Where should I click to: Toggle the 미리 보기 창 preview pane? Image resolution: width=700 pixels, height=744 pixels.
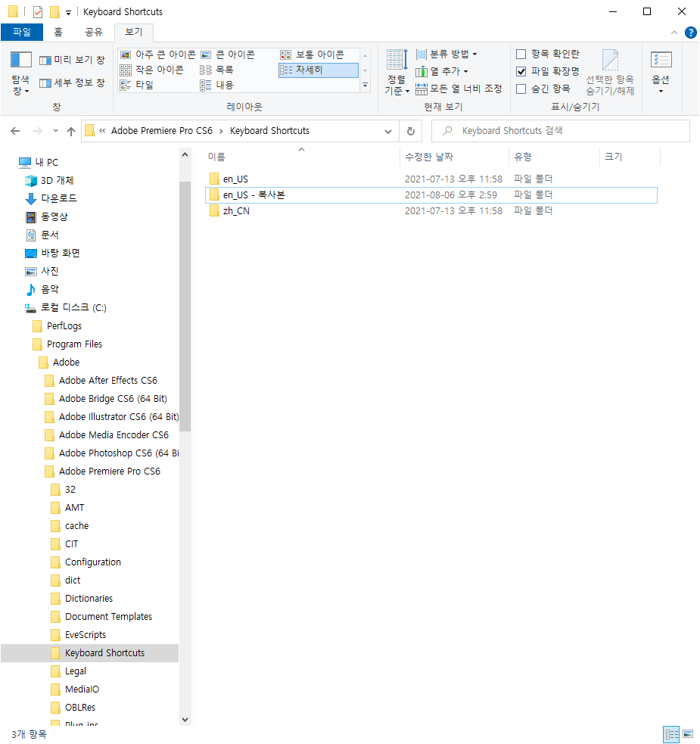click(x=72, y=60)
